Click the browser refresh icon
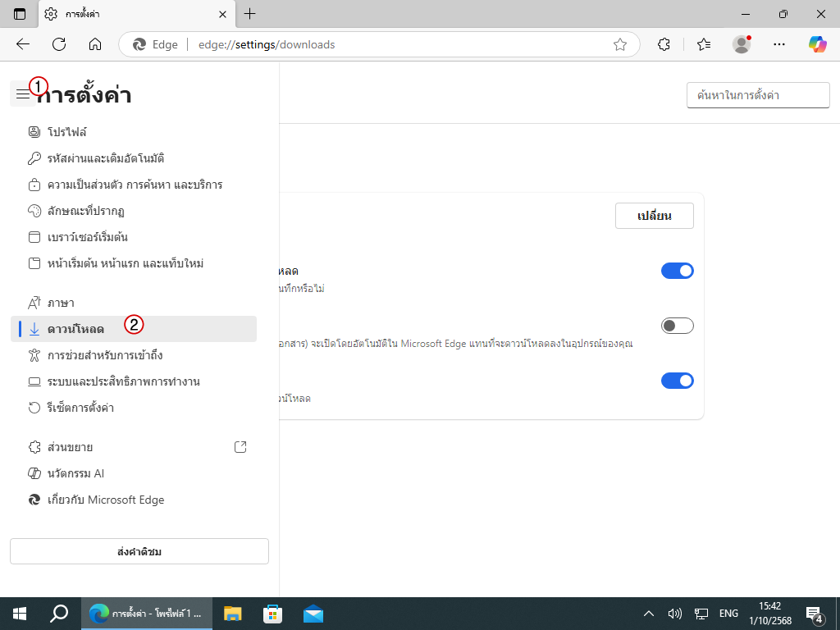The width and height of the screenshot is (840, 630). click(59, 44)
